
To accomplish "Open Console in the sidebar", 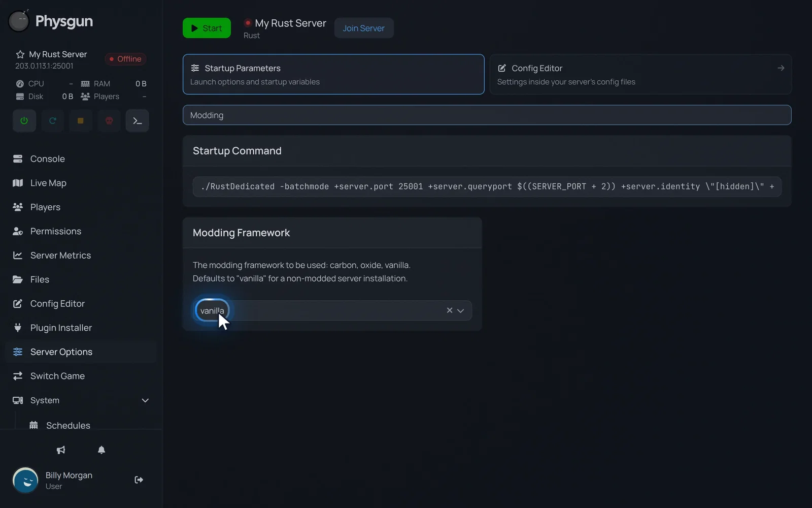I will (81, 159).
